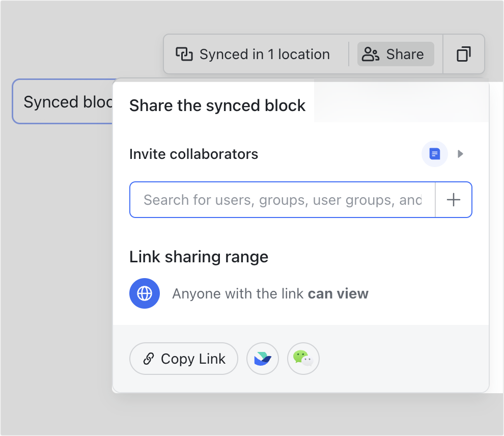This screenshot has height=436, width=504.
Task: Click the duplicate block icon
Action: click(463, 54)
